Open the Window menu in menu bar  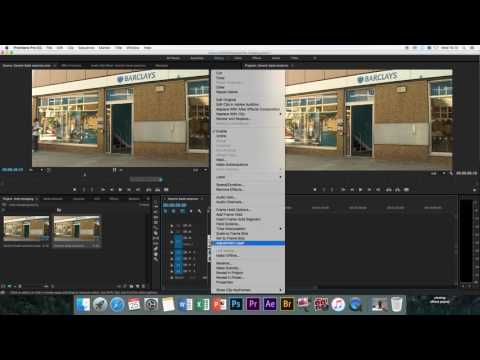[x=133, y=48]
